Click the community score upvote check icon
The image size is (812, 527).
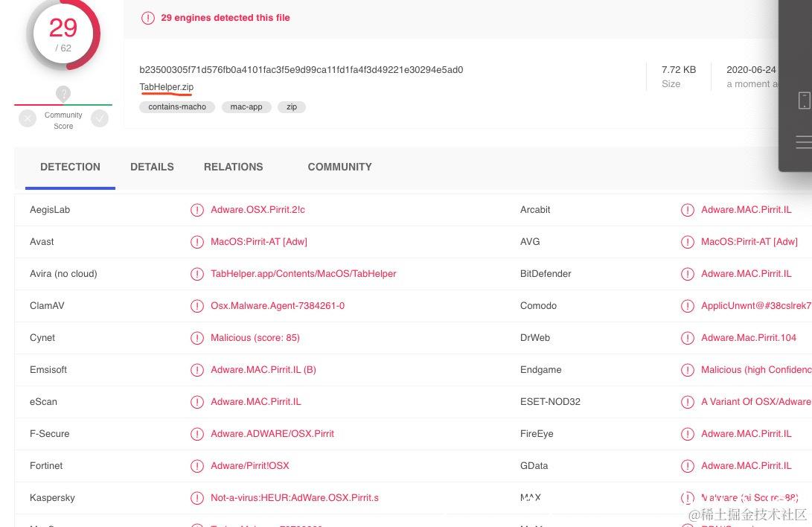pyautogui.click(x=100, y=119)
